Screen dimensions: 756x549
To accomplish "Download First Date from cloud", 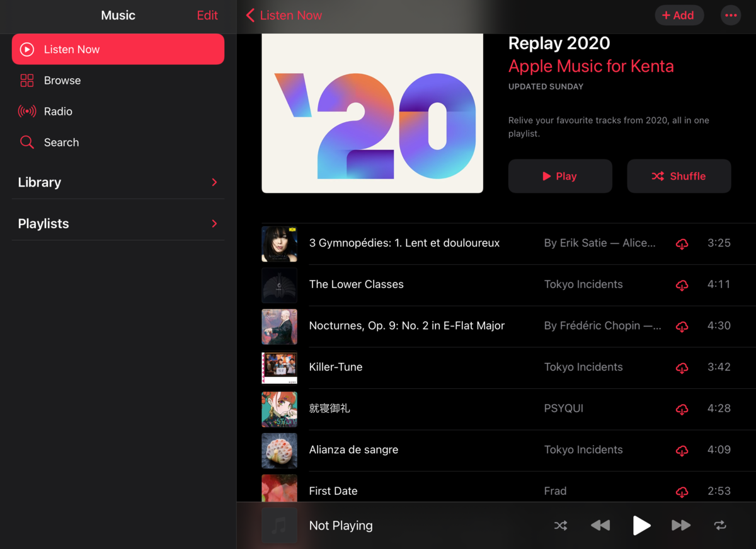I will coord(682,492).
